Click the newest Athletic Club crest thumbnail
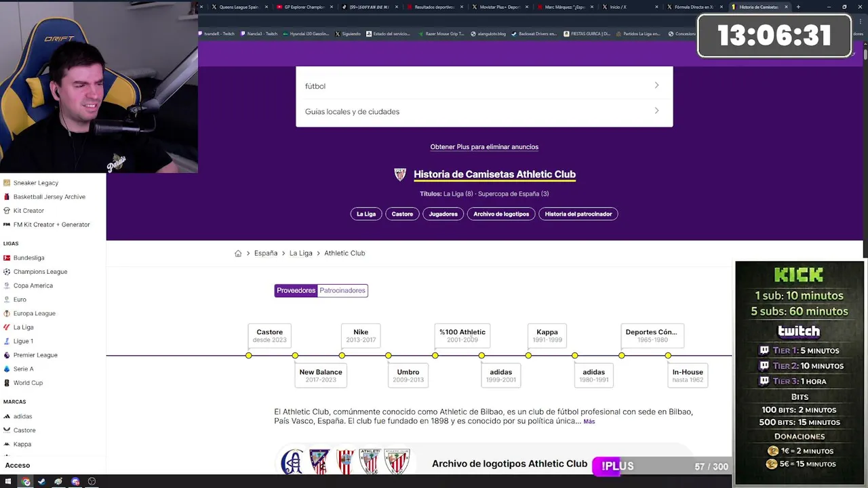Viewport: 868px width, 488px height. [397, 462]
